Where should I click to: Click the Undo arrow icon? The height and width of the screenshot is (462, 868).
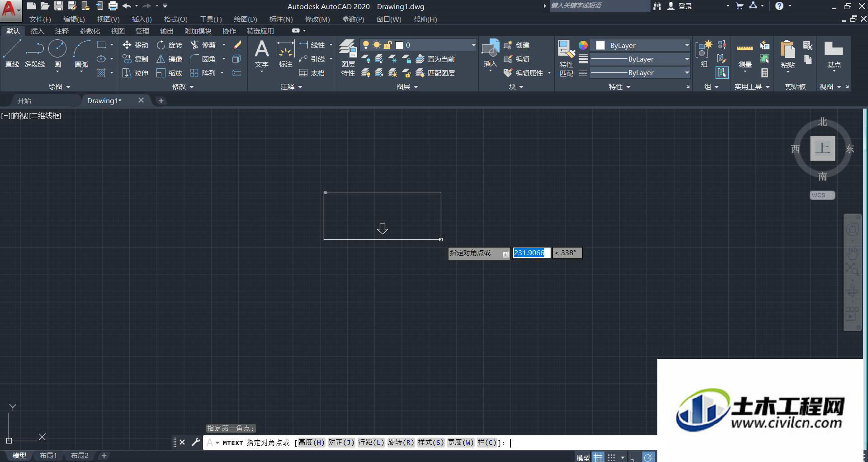127,6
